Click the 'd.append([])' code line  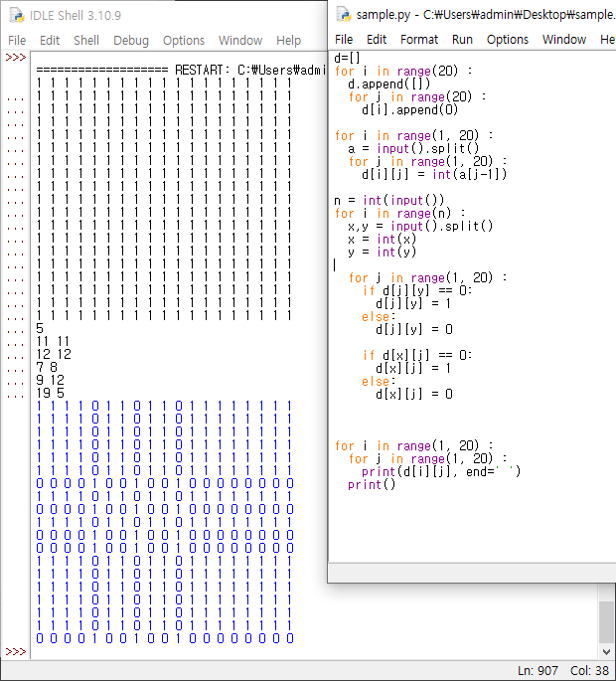pos(388,84)
